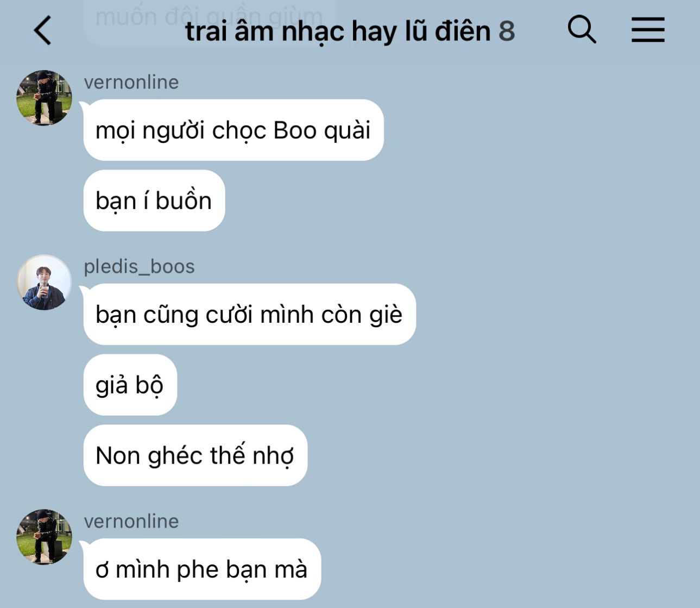Open vernonline's avatar on the last message

point(45,537)
